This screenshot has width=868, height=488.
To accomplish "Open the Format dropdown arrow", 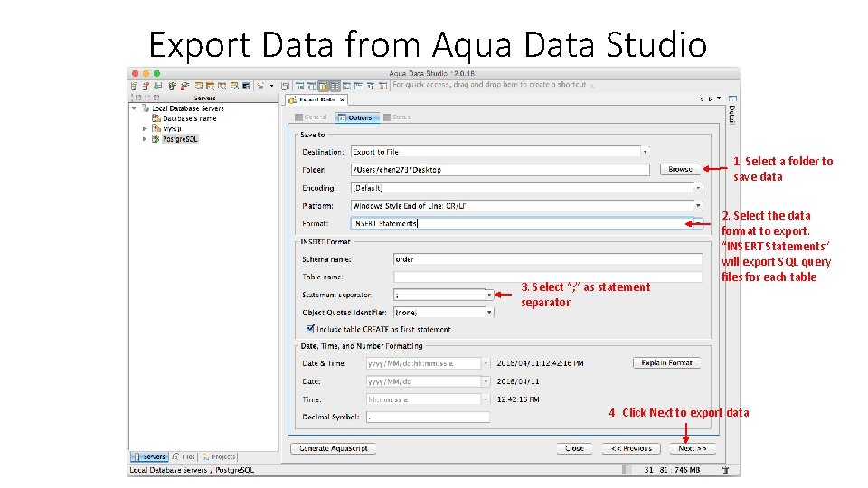I will 698,223.
